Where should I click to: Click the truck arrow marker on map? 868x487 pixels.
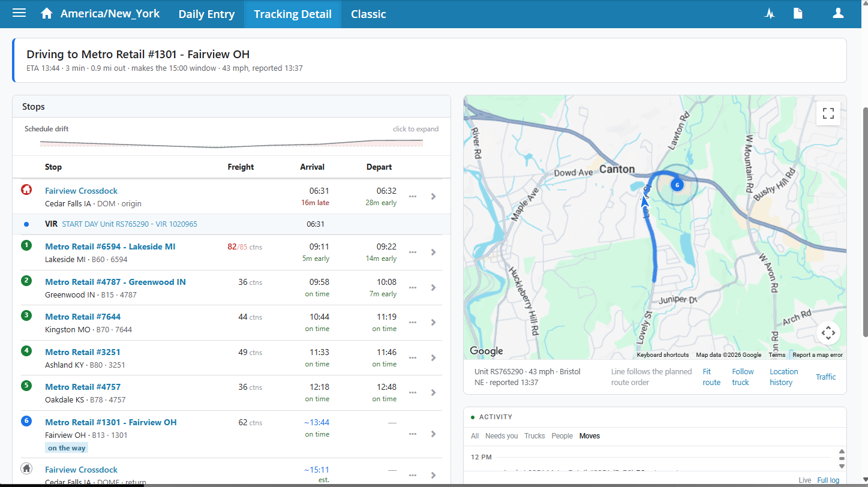tap(645, 202)
